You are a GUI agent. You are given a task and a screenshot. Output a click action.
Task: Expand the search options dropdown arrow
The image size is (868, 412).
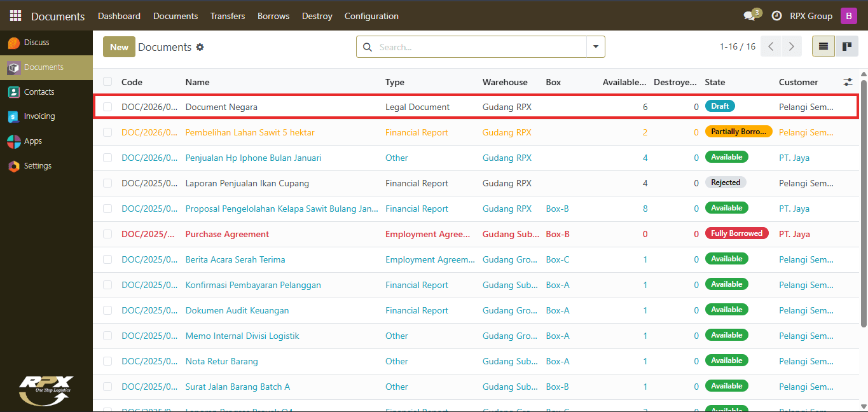(596, 47)
